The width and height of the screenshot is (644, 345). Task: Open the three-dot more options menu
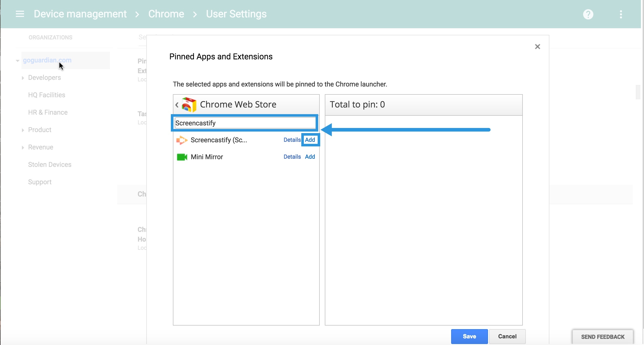coord(621,14)
